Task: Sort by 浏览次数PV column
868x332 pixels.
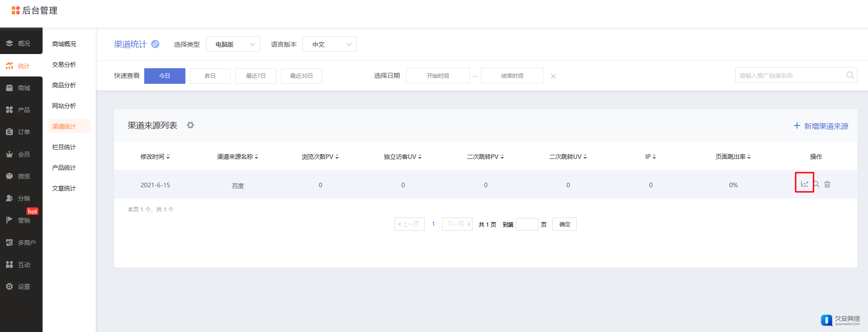Action: 320,157
